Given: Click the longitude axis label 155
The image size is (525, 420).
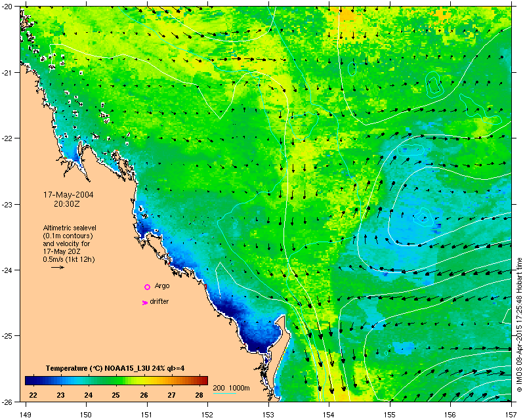Looking at the screenshot, I should (x=390, y=415).
